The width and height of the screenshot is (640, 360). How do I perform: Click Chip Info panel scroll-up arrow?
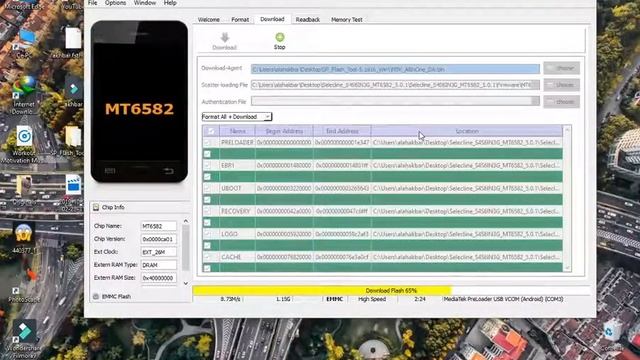click(186, 221)
